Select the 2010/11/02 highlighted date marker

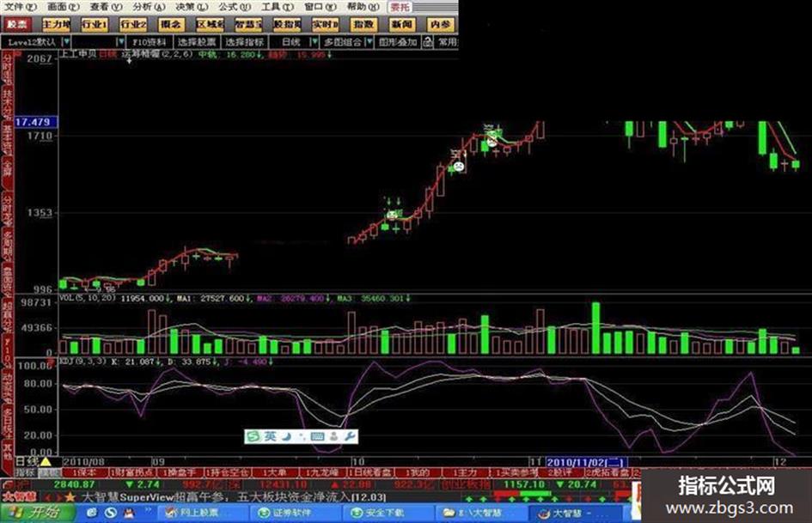pos(586,462)
